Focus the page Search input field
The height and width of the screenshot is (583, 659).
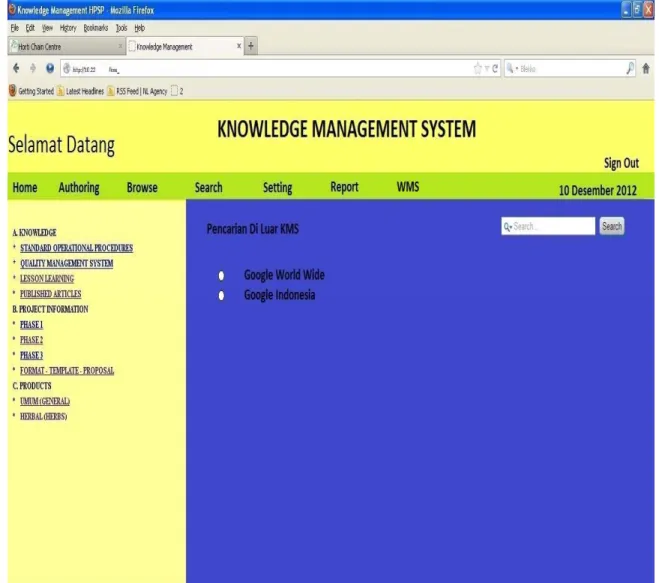(548, 226)
